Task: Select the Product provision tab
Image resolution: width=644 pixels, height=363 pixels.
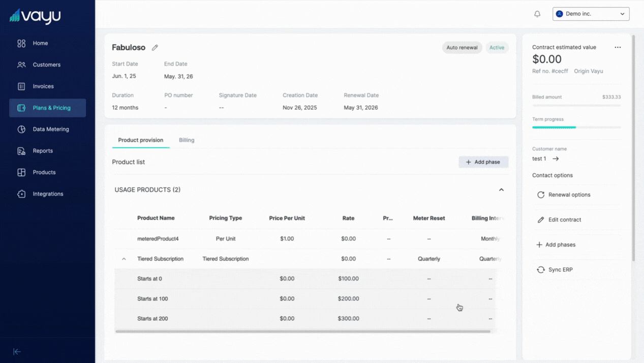Action: [x=140, y=140]
